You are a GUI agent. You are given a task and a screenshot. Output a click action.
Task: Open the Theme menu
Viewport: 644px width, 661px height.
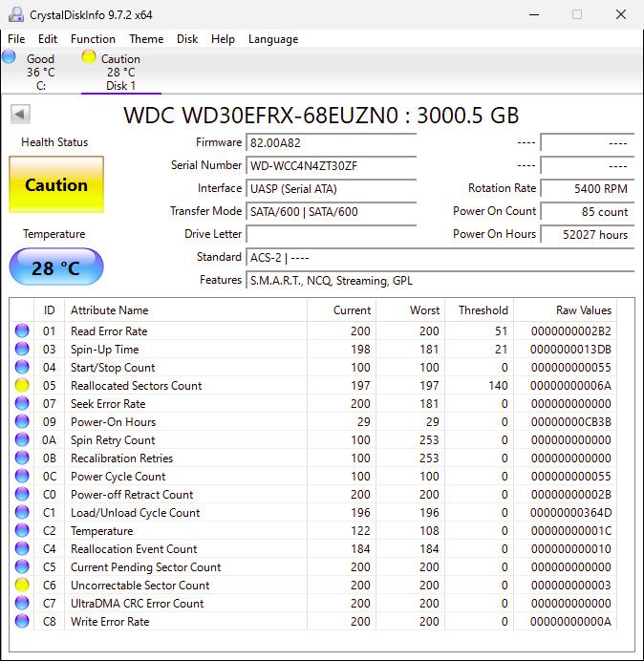(146, 39)
